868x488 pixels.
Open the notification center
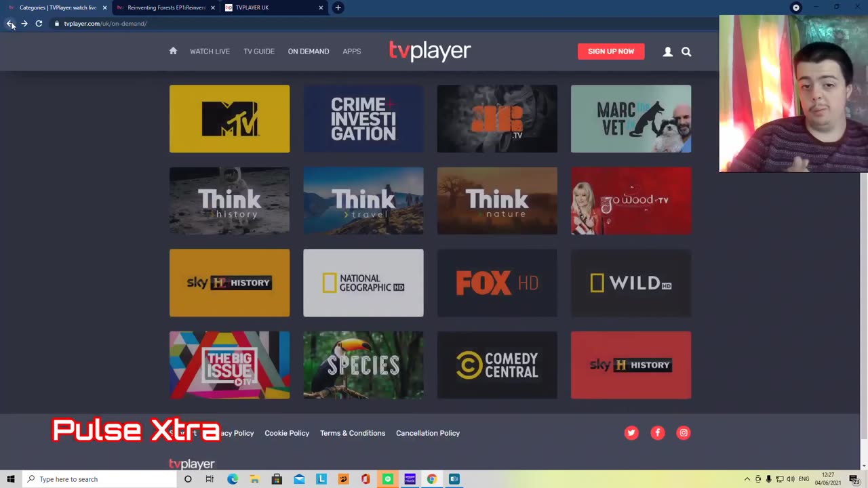click(854, 479)
